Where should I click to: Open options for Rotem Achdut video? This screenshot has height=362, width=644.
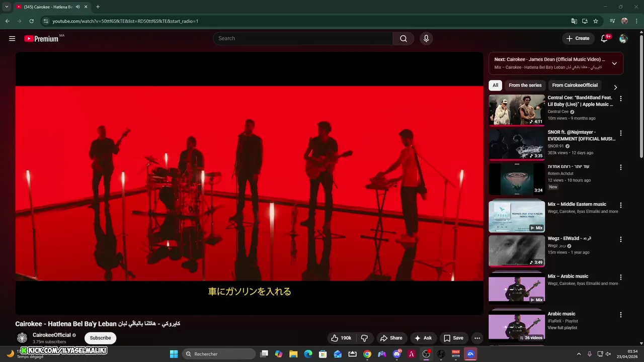tap(620, 167)
